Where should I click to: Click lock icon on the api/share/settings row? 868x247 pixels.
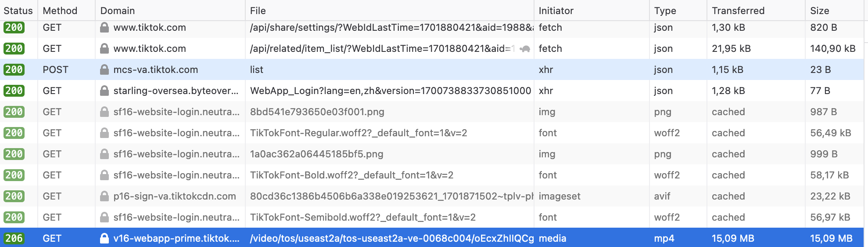tap(104, 27)
